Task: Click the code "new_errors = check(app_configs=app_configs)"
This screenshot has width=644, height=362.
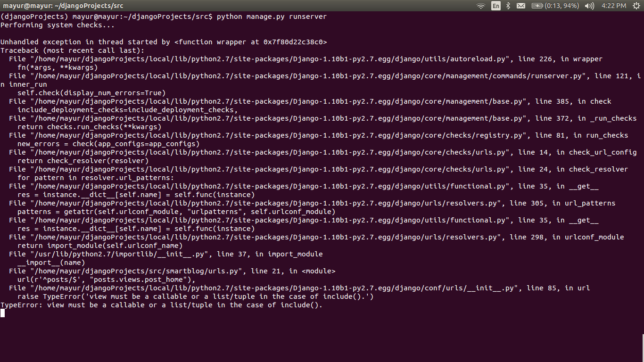Action: click(108, 144)
